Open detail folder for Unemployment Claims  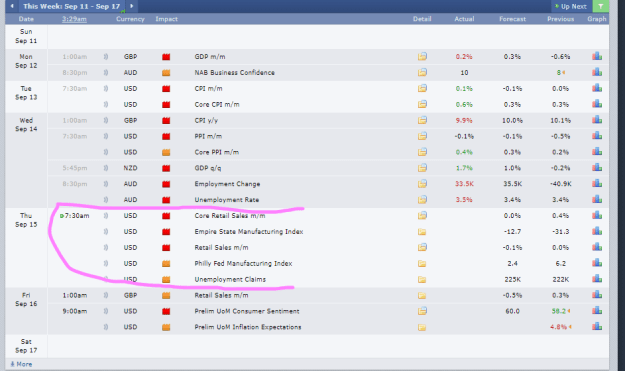pos(422,279)
